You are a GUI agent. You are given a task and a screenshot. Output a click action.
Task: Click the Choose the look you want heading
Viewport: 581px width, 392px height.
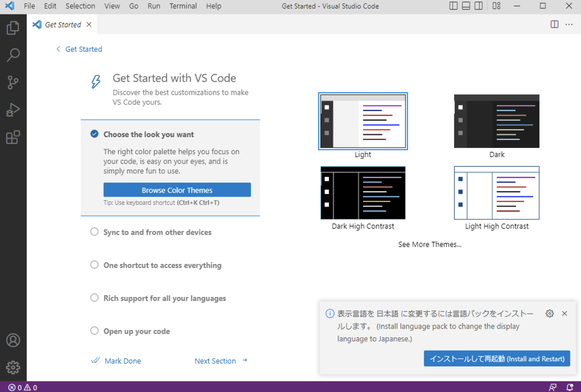(x=149, y=134)
